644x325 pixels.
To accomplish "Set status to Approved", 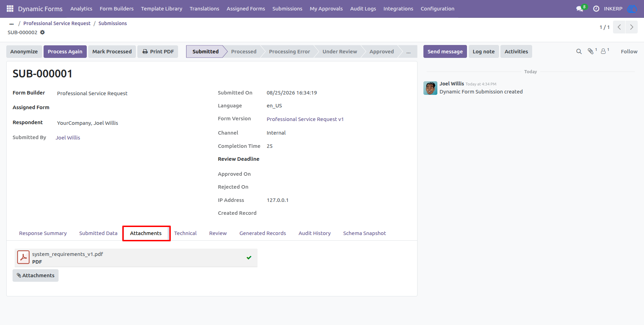I will [x=382, y=52].
